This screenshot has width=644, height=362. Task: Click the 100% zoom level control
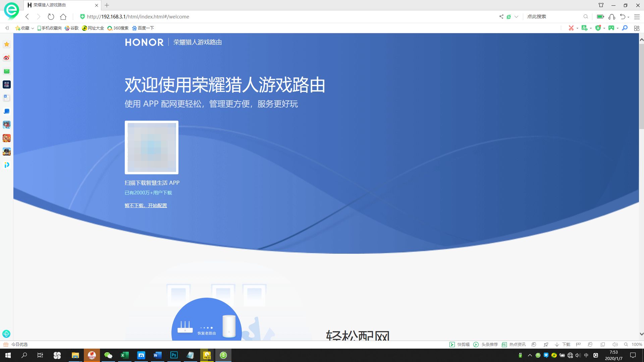point(633,345)
